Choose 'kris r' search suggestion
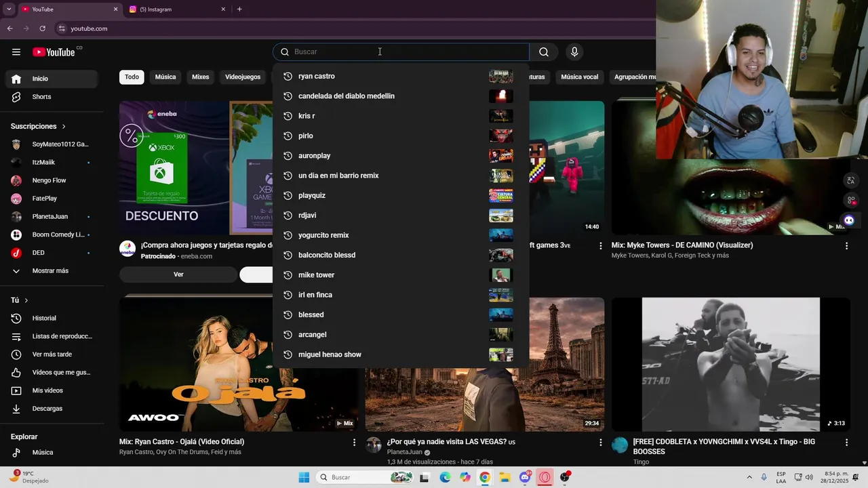Image resolution: width=868 pixels, height=488 pixels. (x=401, y=116)
